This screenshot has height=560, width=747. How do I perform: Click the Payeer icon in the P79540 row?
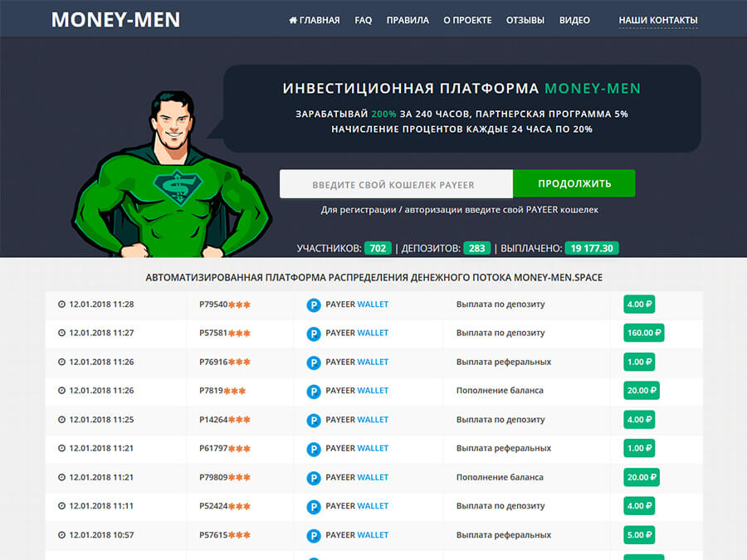(x=314, y=305)
